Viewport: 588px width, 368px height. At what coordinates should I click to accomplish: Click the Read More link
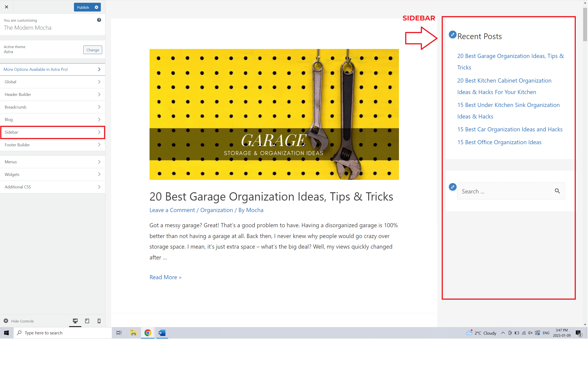(165, 277)
